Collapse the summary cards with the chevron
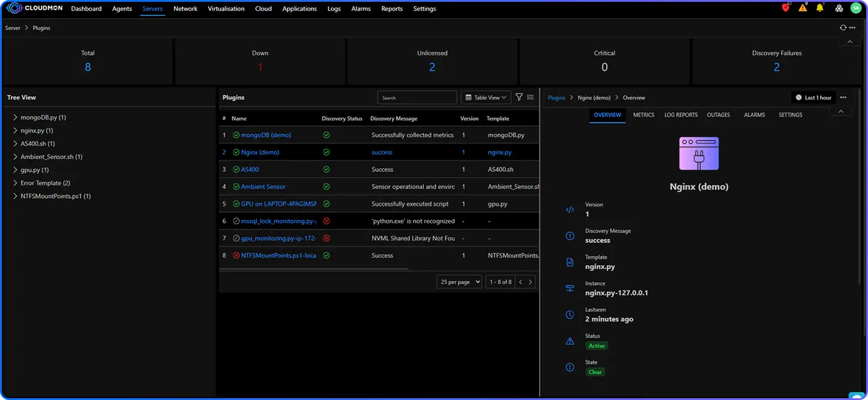Viewport: 868px width, 400px height. point(849,42)
